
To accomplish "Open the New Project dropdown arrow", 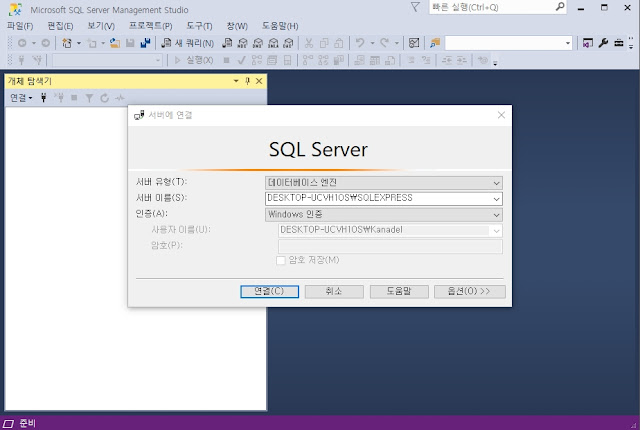I will click(79, 43).
